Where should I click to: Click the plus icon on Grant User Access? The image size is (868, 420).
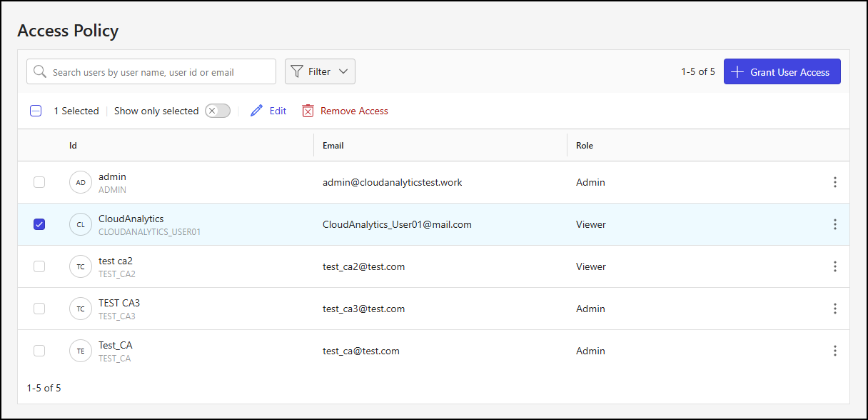tap(737, 71)
